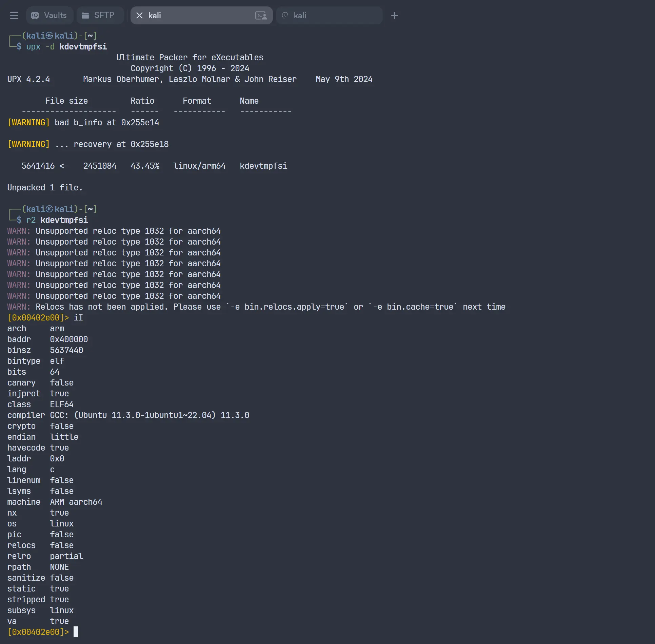The width and height of the screenshot is (655, 644).
Task: Click the first yellow [WARNING] label
Action: (28, 123)
